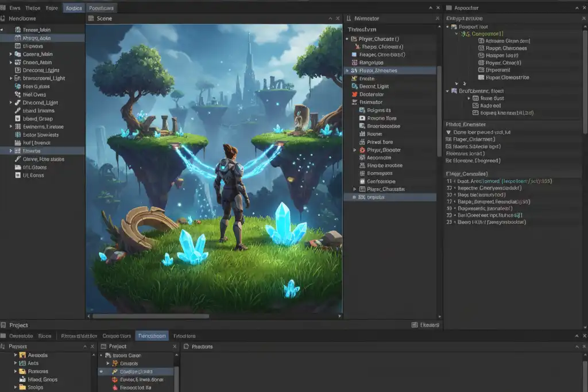The width and height of the screenshot is (588, 392).
Task: Expand the Directional_Light tree item on the left
Action: 10,102
